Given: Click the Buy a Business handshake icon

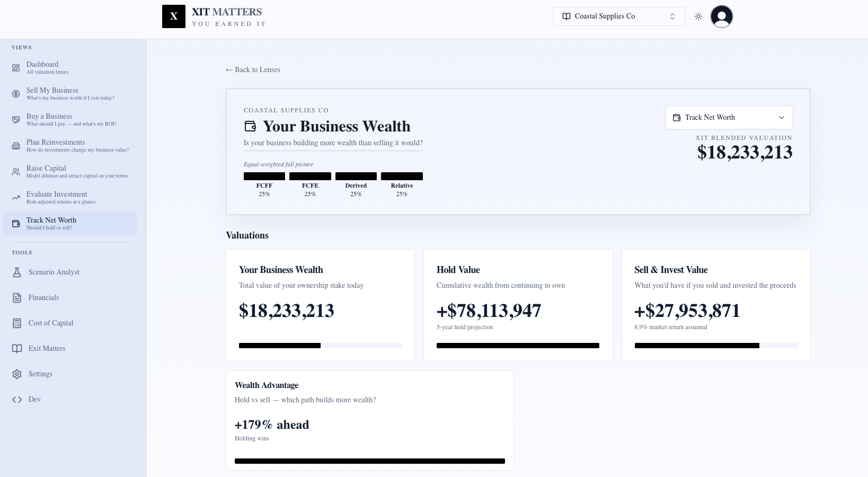Looking at the screenshot, I should 16,120.
